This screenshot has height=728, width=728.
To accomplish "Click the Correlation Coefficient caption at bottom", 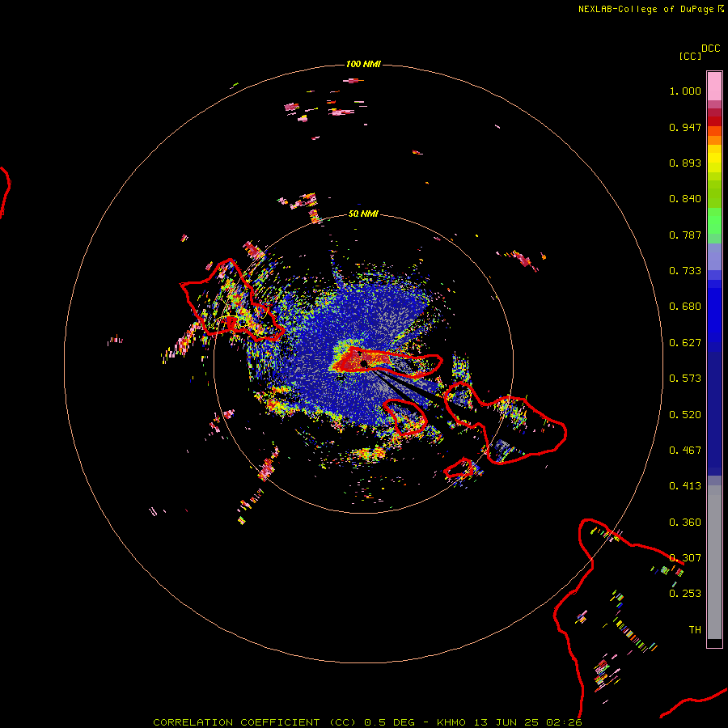I will pos(367,722).
